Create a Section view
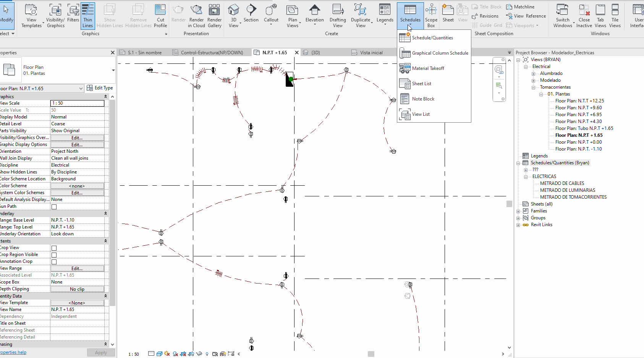Image resolution: width=644 pixels, height=358 pixels. (251, 14)
